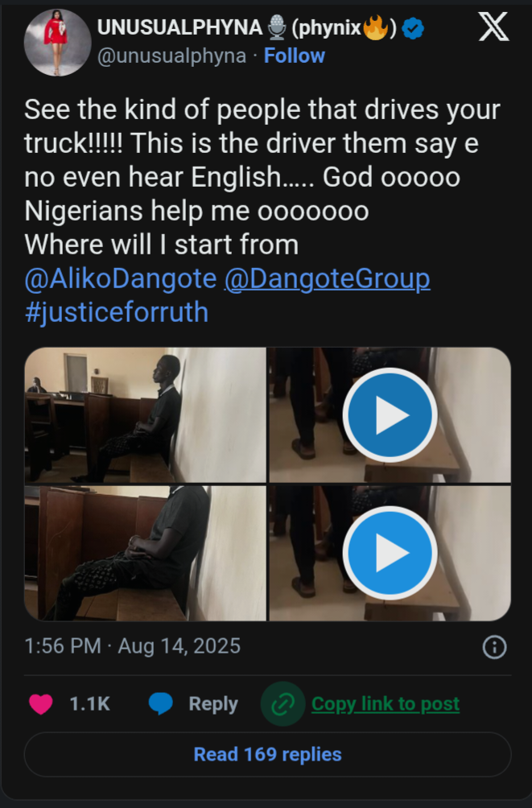Open the @DangoteGroup mention
This screenshot has height=808, width=532.
click(x=327, y=279)
